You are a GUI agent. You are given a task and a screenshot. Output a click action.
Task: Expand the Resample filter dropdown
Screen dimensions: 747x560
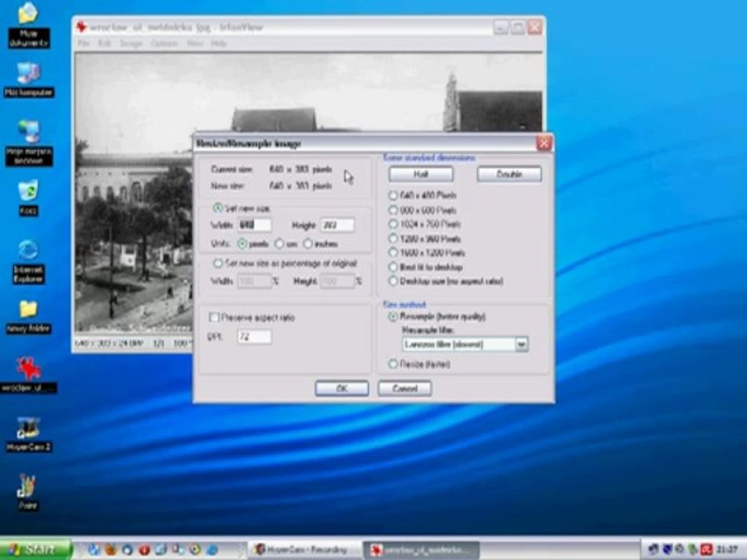coord(521,344)
